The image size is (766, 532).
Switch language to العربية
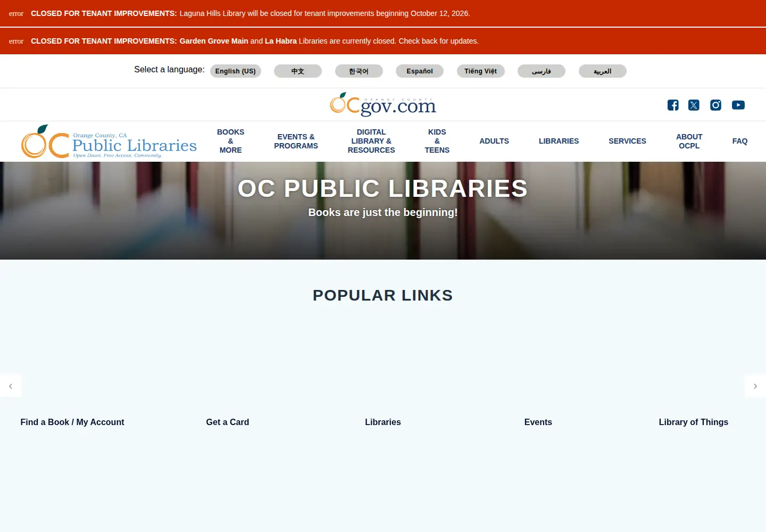click(603, 71)
